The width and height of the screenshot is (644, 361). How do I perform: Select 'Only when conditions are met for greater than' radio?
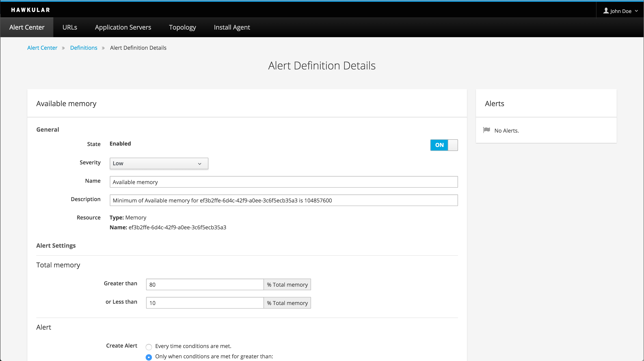(149, 357)
